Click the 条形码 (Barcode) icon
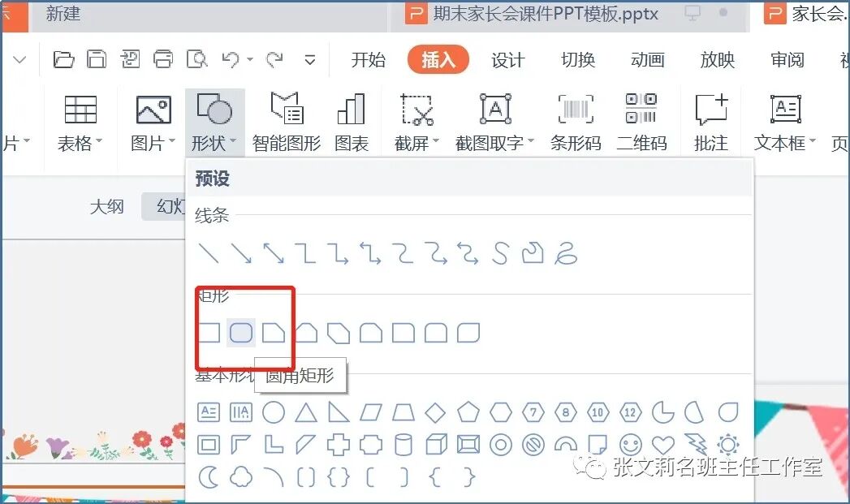Image resolution: width=850 pixels, height=504 pixels. (575, 120)
